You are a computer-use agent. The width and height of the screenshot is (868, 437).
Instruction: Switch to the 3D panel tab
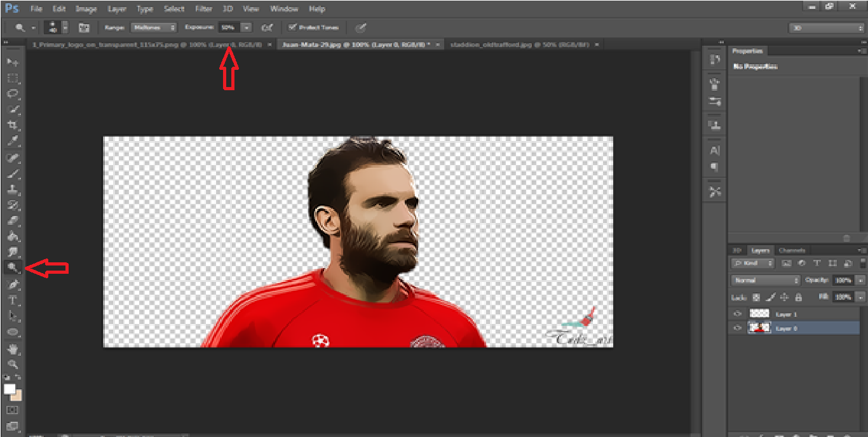click(737, 250)
